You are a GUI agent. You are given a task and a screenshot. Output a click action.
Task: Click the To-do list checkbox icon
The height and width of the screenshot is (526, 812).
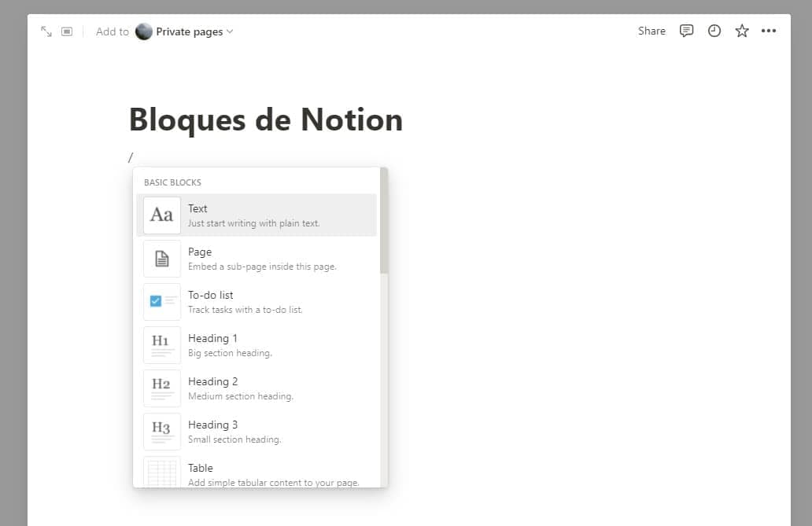pyautogui.click(x=162, y=302)
